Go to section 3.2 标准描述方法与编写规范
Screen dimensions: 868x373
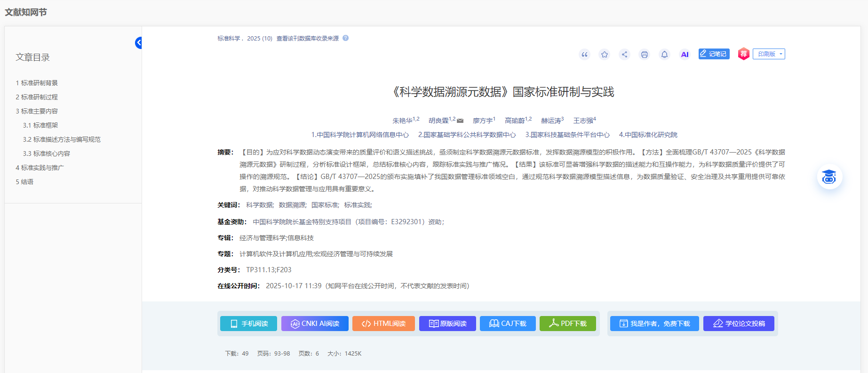(x=62, y=139)
